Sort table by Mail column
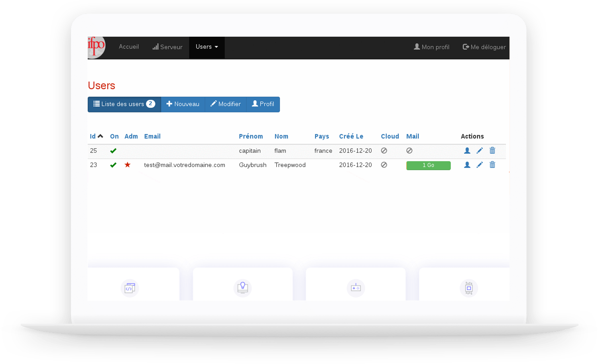This screenshot has height=364, width=598. [413, 136]
